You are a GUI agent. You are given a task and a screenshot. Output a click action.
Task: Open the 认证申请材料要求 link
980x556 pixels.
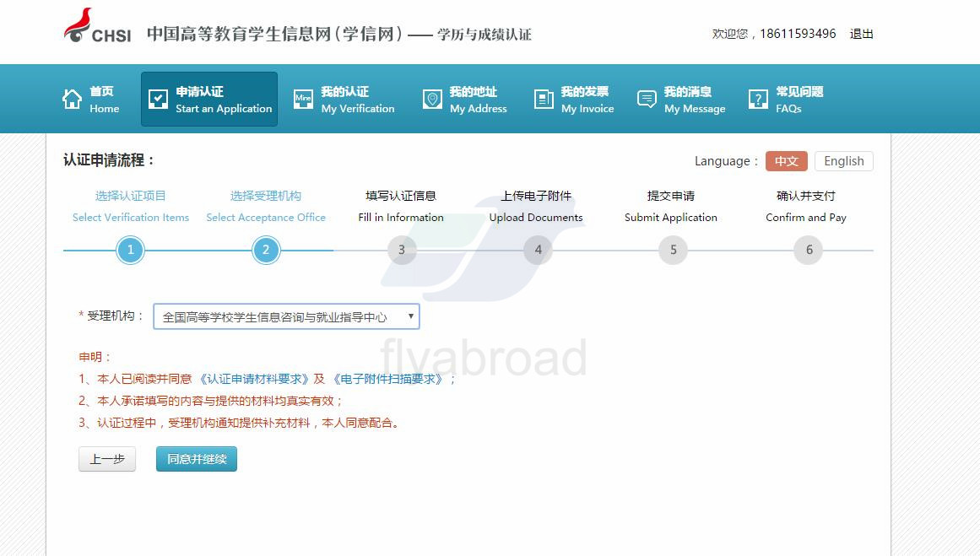click(x=253, y=379)
